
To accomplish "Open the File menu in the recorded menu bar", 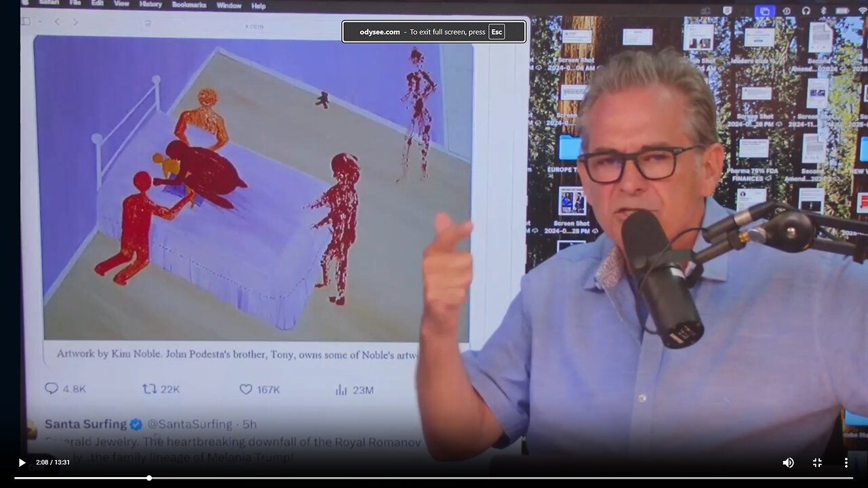I will pos(75,3).
